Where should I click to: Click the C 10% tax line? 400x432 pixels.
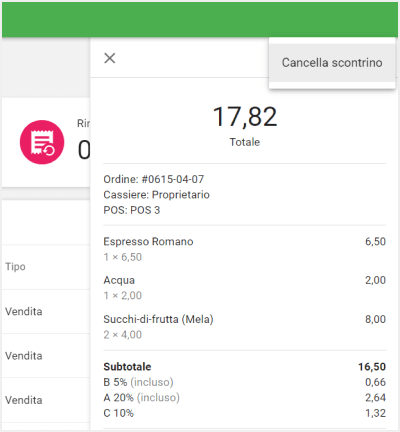(244, 413)
